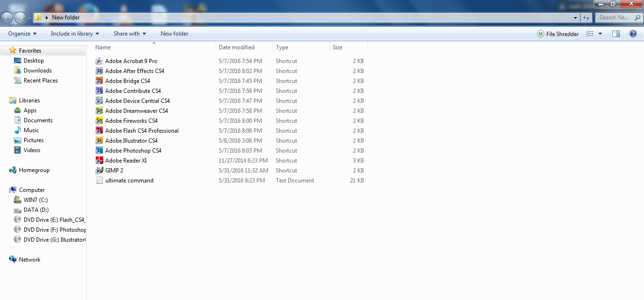The height and width of the screenshot is (300, 644).
Task: Select the Adobe Contribute CS4 icon
Action: coord(100,91)
